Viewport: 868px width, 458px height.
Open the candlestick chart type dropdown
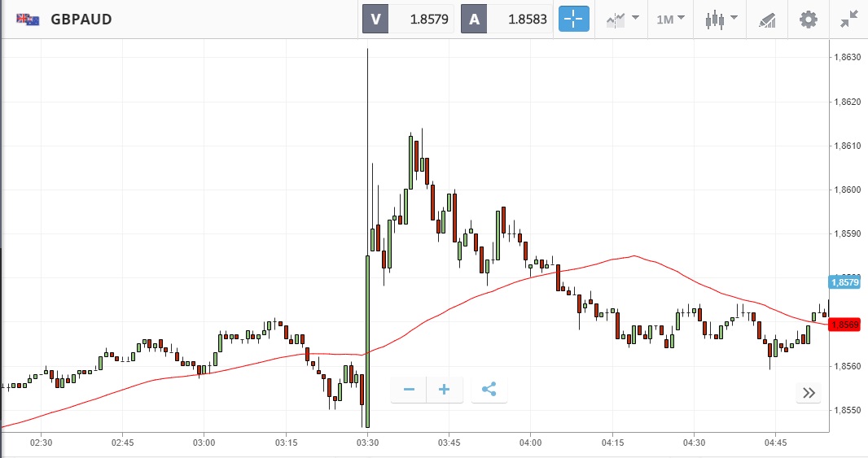point(721,19)
